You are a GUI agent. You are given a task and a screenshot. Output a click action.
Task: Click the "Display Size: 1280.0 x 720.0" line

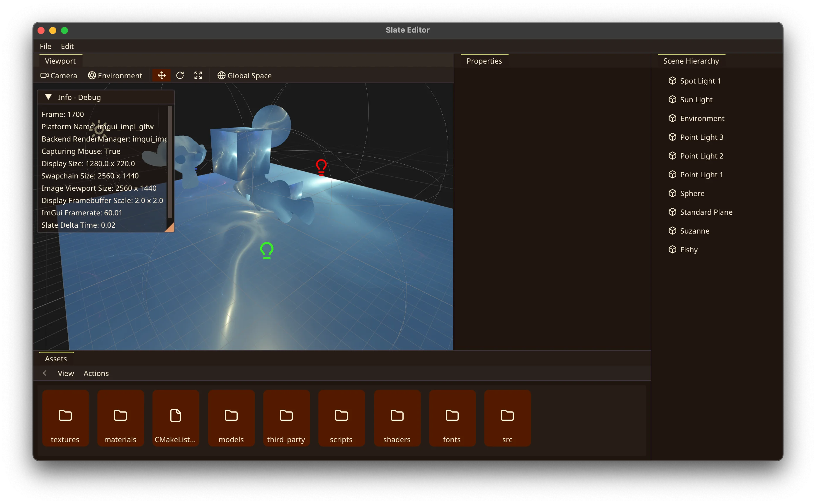pos(88,164)
